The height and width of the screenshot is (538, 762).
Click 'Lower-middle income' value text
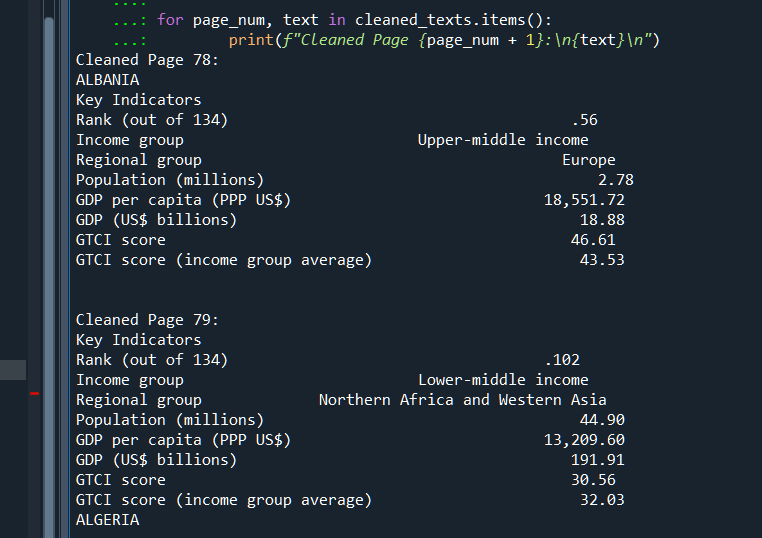pos(503,380)
